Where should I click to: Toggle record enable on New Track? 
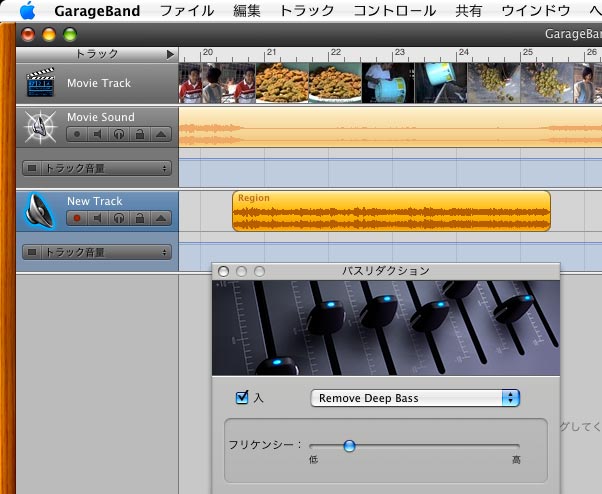point(77,218)
